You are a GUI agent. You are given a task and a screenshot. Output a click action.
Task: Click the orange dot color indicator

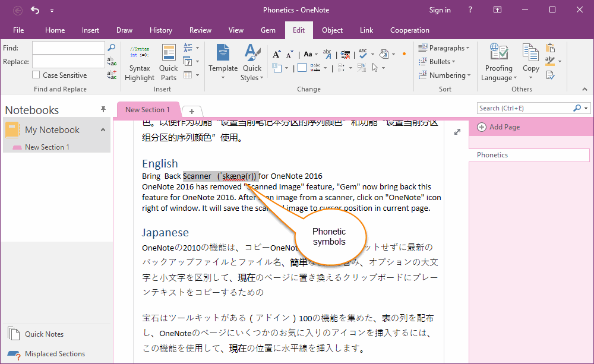click(x=405, y=55)
